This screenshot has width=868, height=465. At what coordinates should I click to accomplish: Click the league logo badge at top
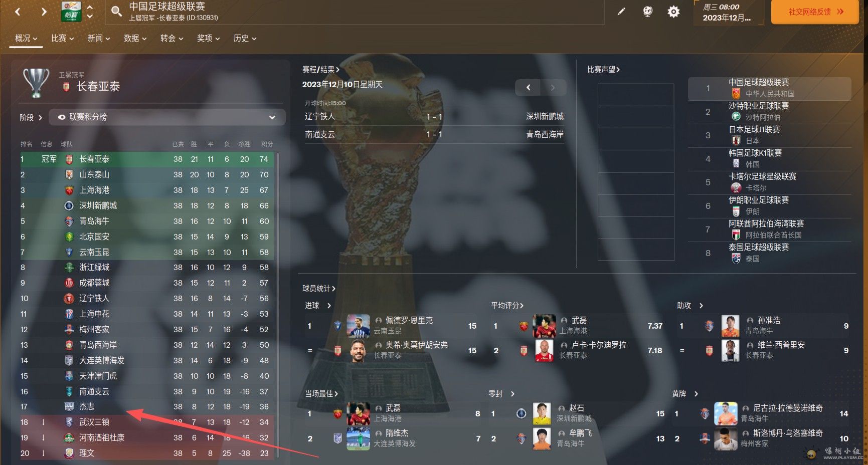(71, 11)
